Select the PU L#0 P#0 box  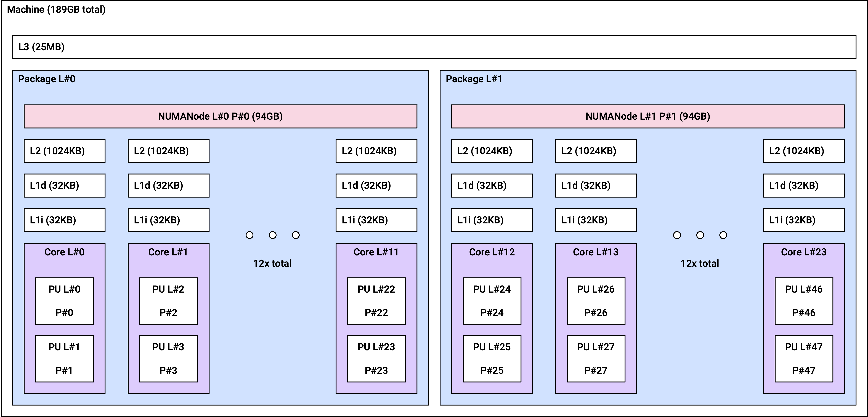tap(65, 301)
